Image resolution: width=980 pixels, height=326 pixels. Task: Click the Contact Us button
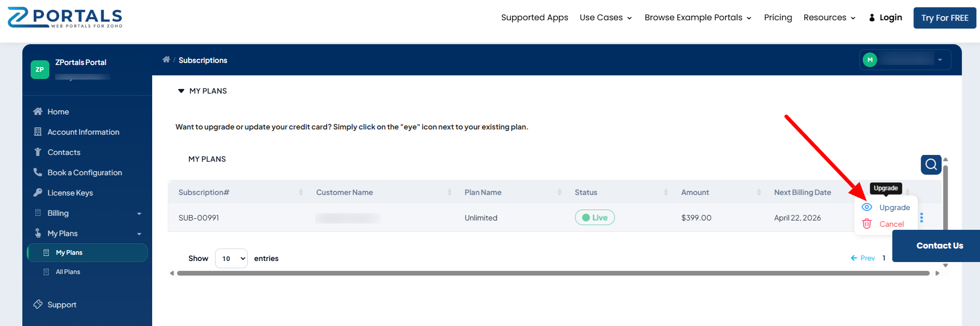point(939,245)
